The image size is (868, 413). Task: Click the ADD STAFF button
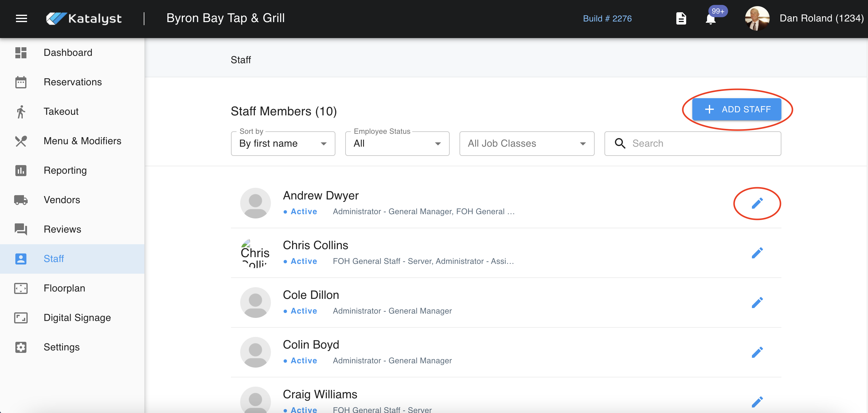click(x=737, y=110)
